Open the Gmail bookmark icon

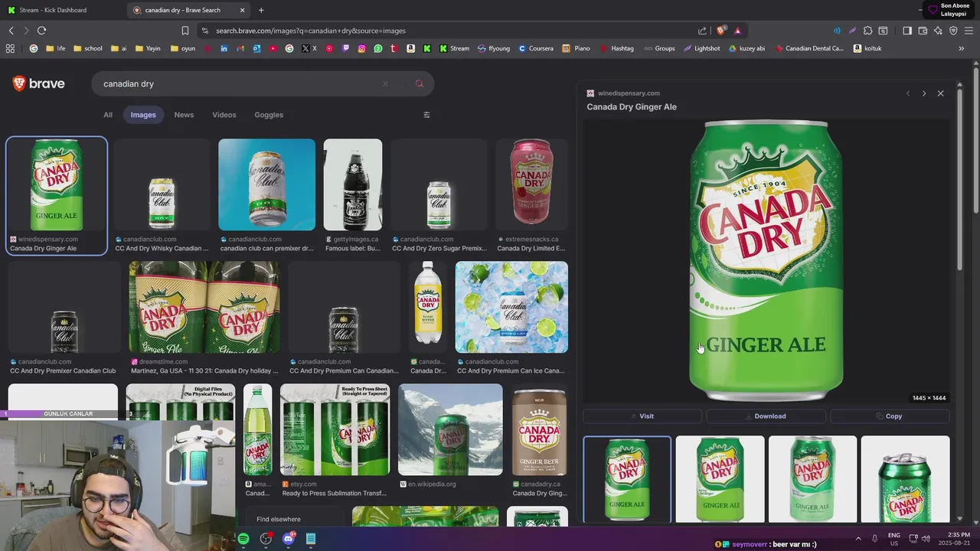[240, 48]
